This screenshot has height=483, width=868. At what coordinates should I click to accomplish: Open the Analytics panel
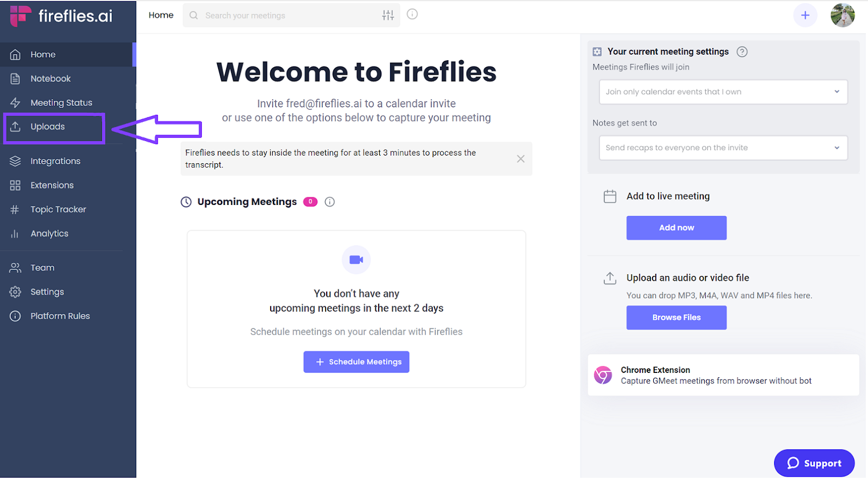pos(16,233)
